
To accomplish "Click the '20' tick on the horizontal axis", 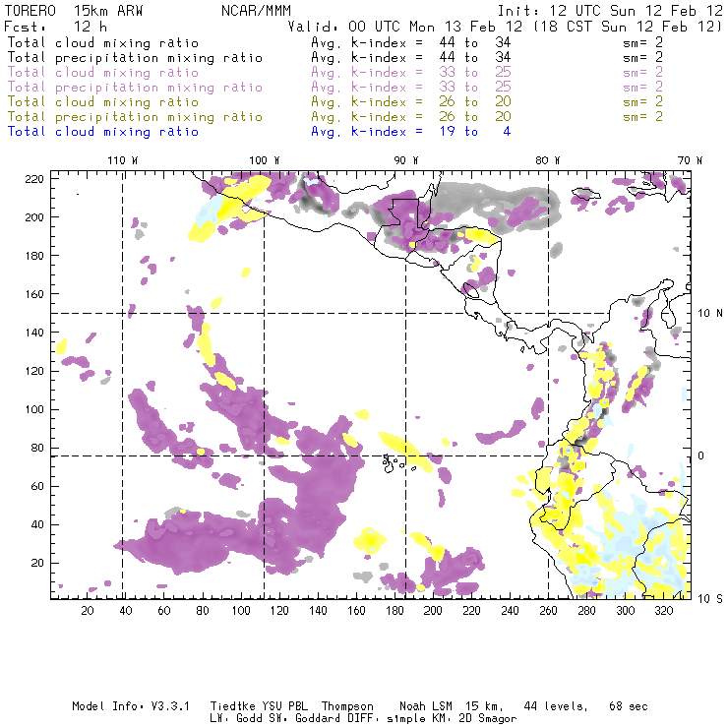I will coord(88,611).
